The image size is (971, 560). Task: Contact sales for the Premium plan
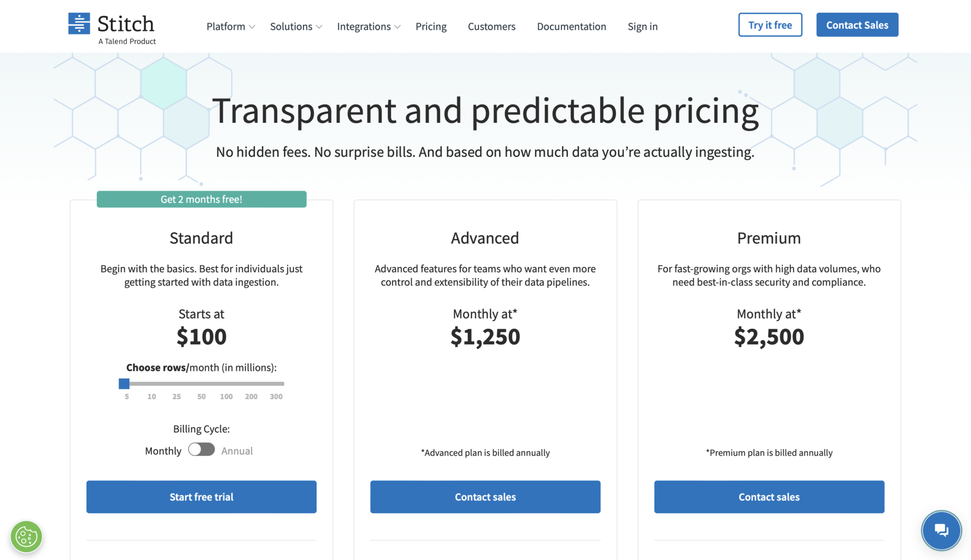pyautogui.click(x=769, y=497)
